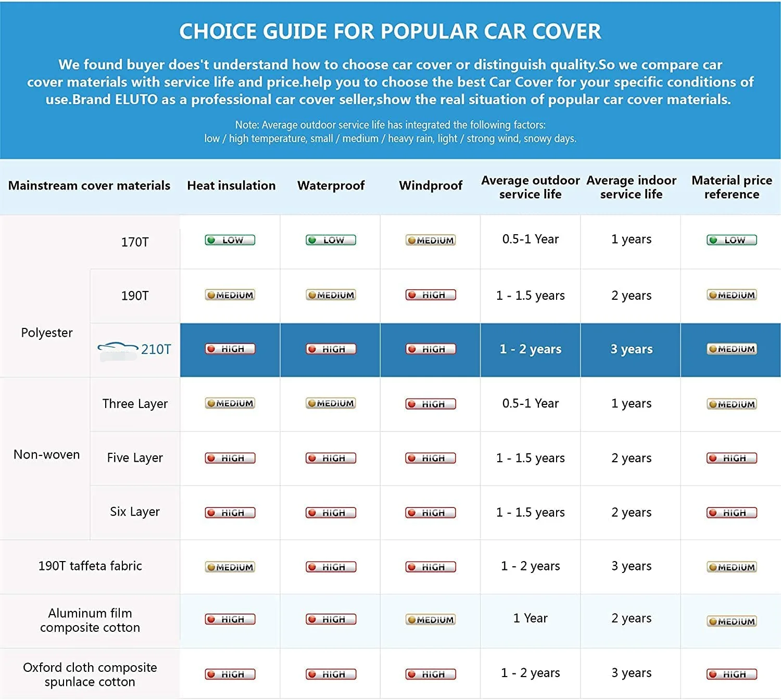Viewport: 781px width, 700px height.
Task: Select the 170T windproof MEDIUM badge
Action: click(431, 240)
